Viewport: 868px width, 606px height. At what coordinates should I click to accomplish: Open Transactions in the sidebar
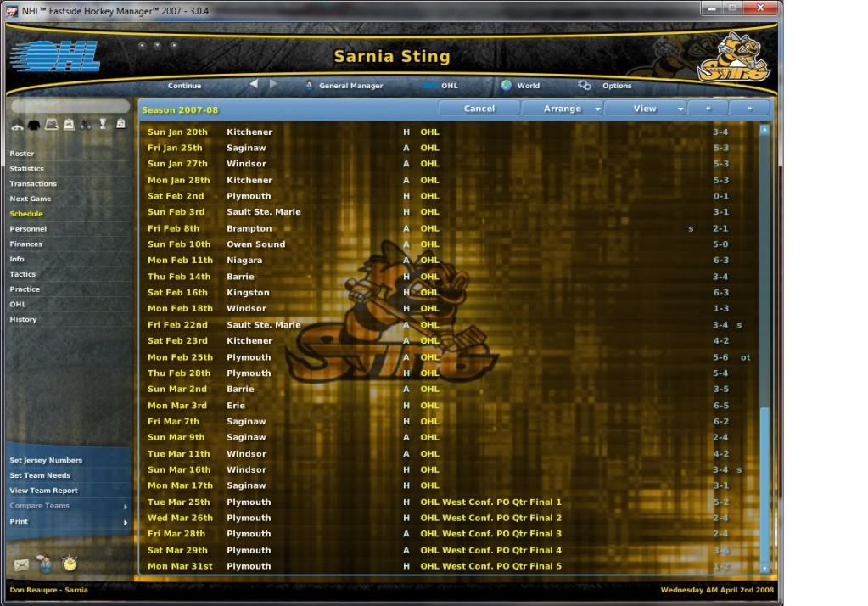(32, 183)
